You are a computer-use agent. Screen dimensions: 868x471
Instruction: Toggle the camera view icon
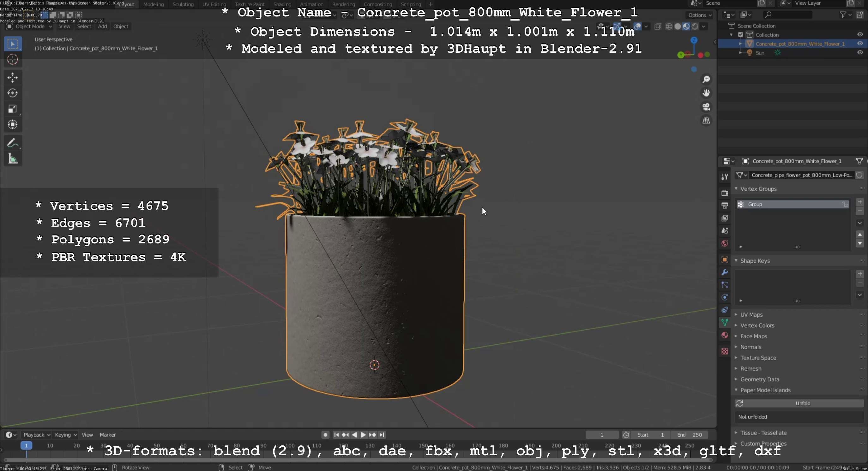[706, 107]
